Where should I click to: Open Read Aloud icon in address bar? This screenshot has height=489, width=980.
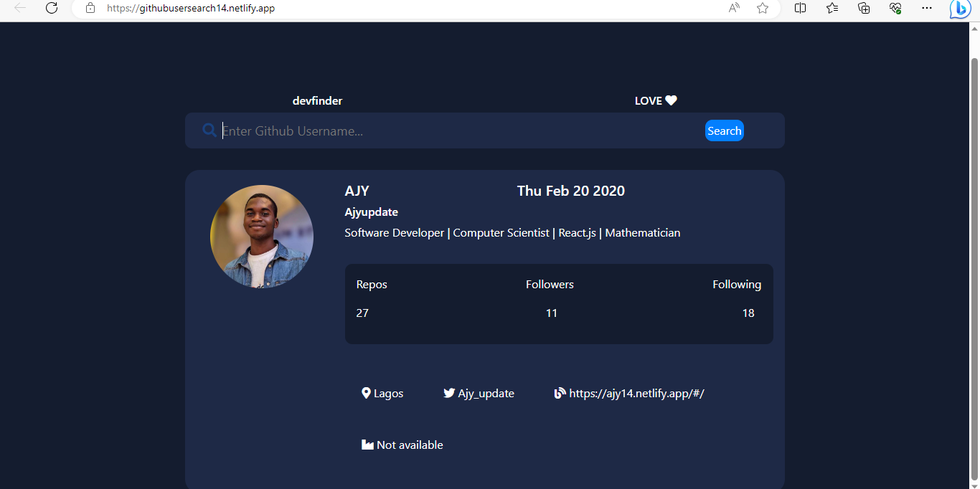tap(734, 8)
